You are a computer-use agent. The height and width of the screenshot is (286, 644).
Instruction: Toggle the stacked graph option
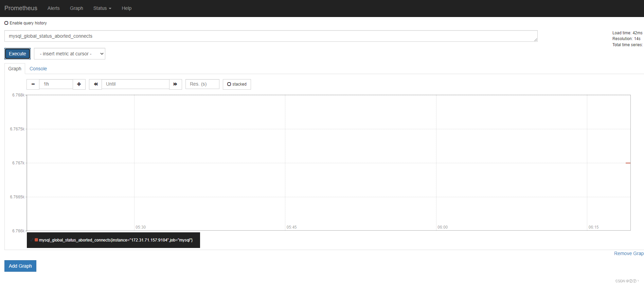point(237,84)
